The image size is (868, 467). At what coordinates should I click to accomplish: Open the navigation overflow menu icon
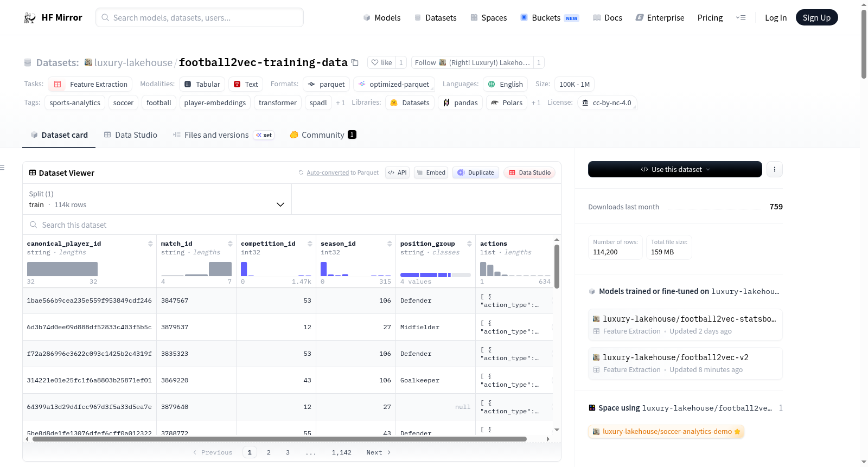tap(741, 18)
